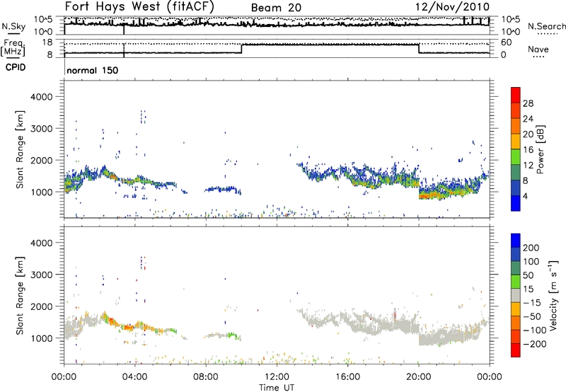Click the '200' value on the Velocity colorbar

531,248
